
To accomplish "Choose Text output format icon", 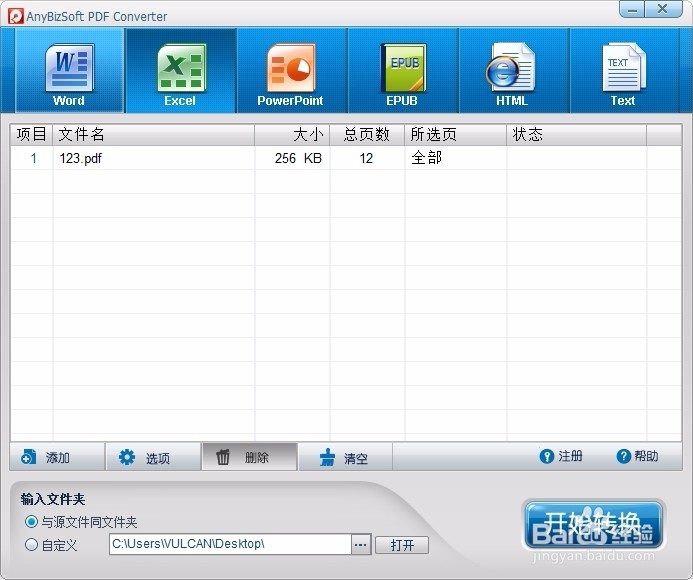I will pos(623,71).
